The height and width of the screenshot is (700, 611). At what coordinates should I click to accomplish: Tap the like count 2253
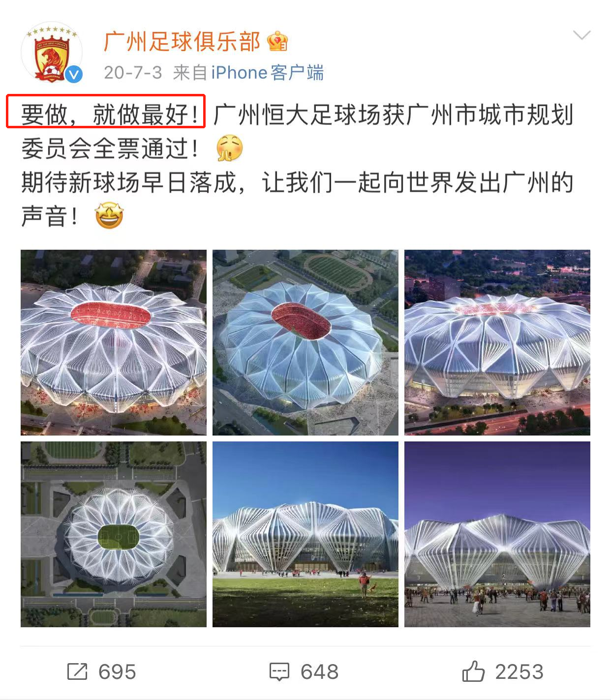pyautogui.click(x=519, y=672)
